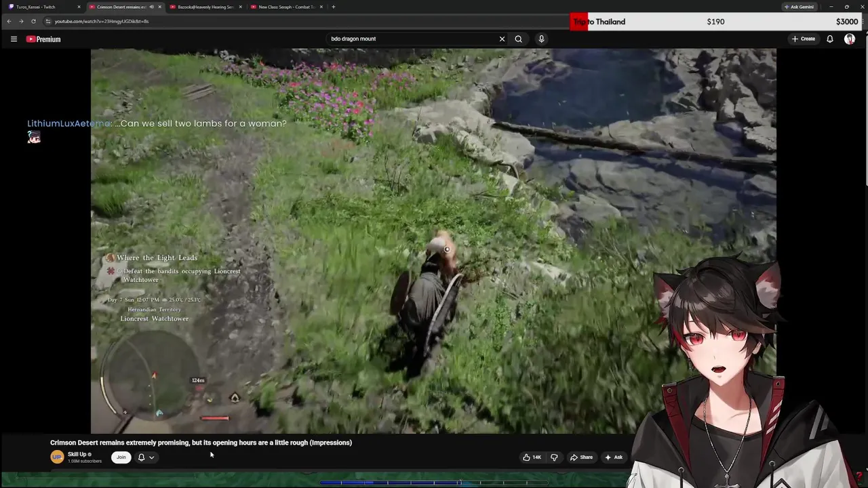Open the Skill Up channel avatar

pos(57,457)
